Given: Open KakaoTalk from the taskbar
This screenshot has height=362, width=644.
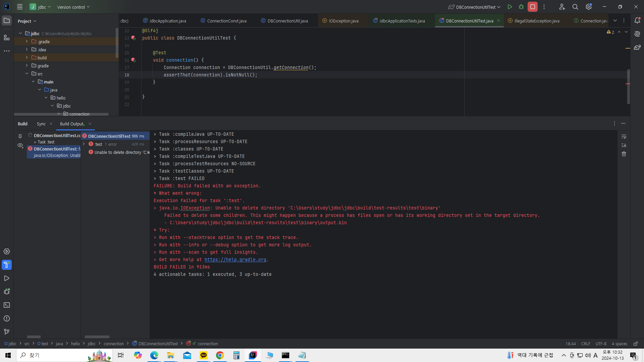Looking at the screenshot, I should 204,355.
